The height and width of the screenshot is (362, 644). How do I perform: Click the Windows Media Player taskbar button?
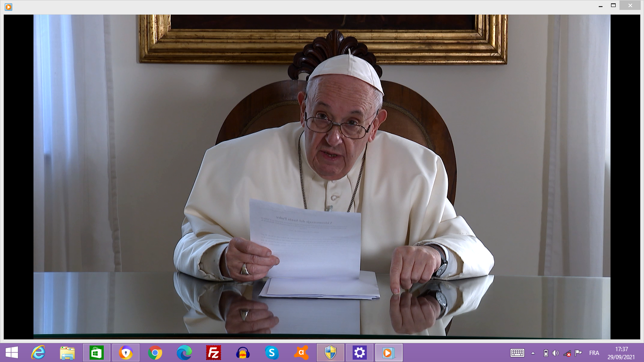tap(389, 353)
